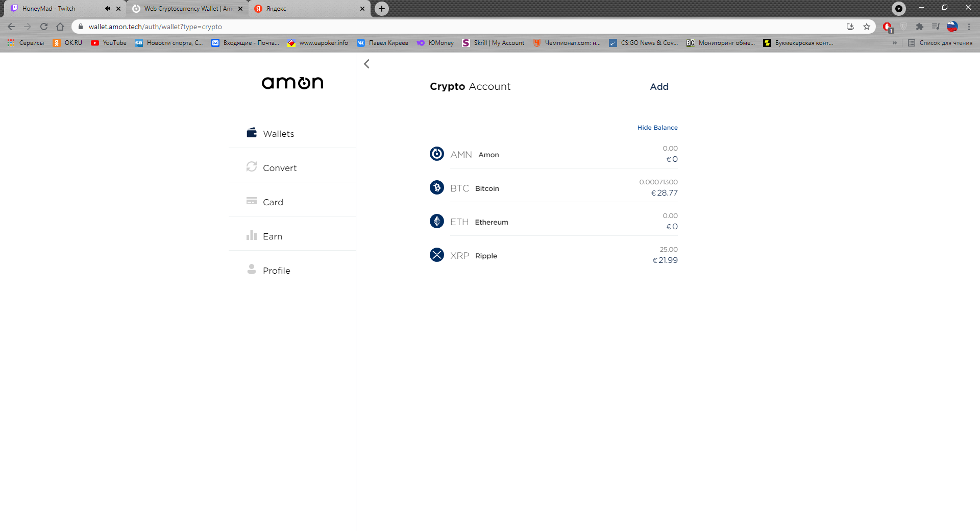This screenshot has height=531, width=980.
Task: Open the Skrill | My Account bookmark
Action: click(493, 43)
